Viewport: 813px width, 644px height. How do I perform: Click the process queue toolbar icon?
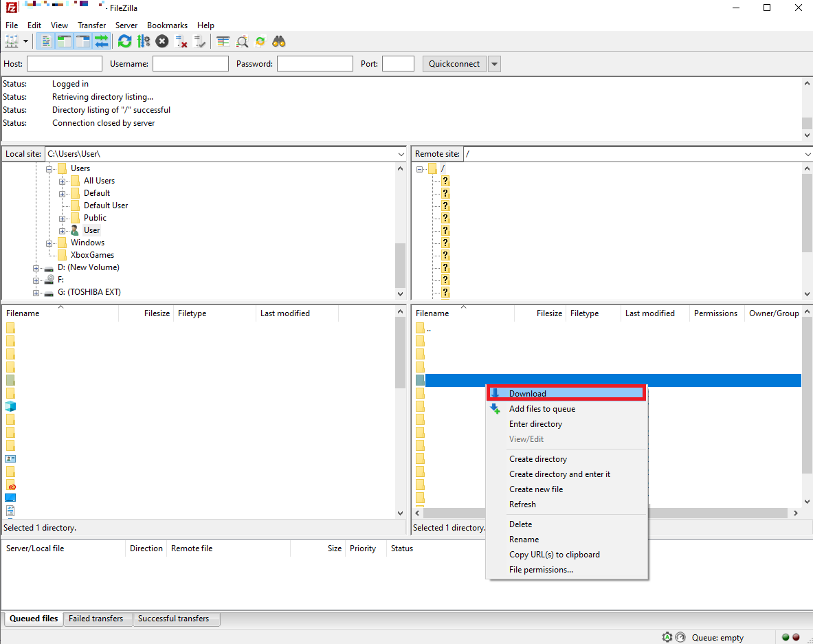tap(144, 41)
